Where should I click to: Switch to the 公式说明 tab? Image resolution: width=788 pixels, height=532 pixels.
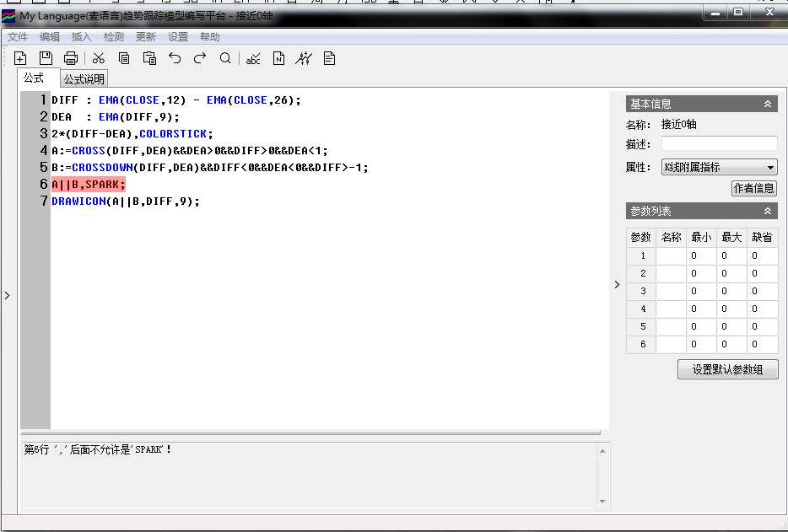(84, 79)
